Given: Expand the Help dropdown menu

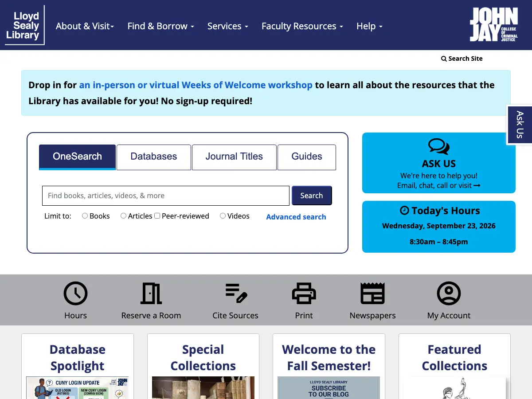Looking at the screenshot, I should [x=369, y=26].
